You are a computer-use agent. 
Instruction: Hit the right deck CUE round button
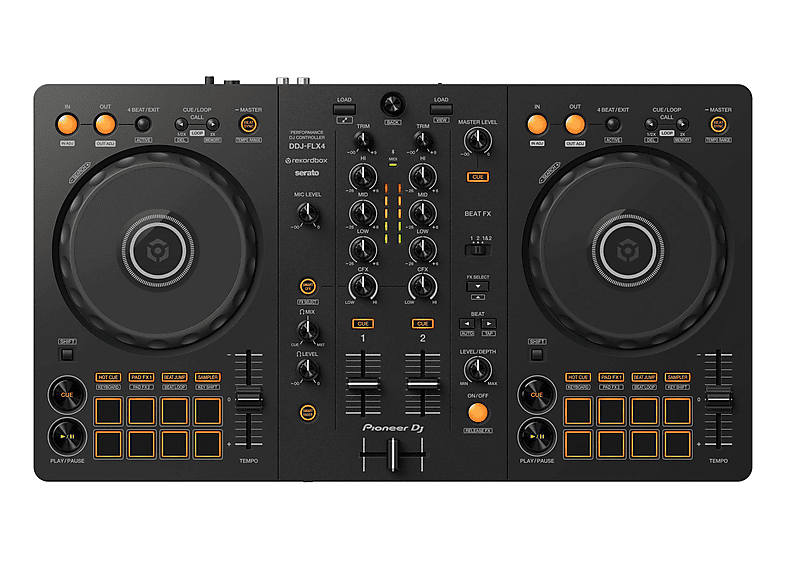(537, 395)
